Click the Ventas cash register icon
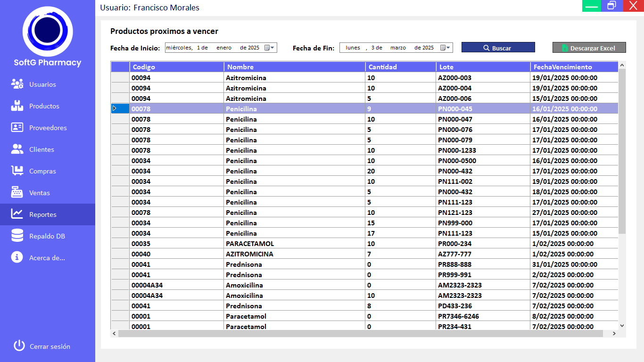Screen dimensions: 644x362 click(x=17, y=193)
